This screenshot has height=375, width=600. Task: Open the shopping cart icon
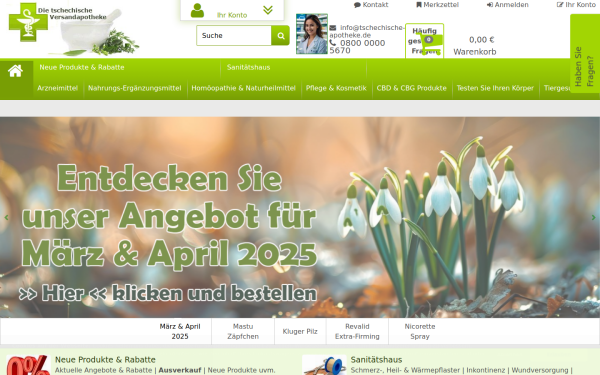(x=430, y=43)
